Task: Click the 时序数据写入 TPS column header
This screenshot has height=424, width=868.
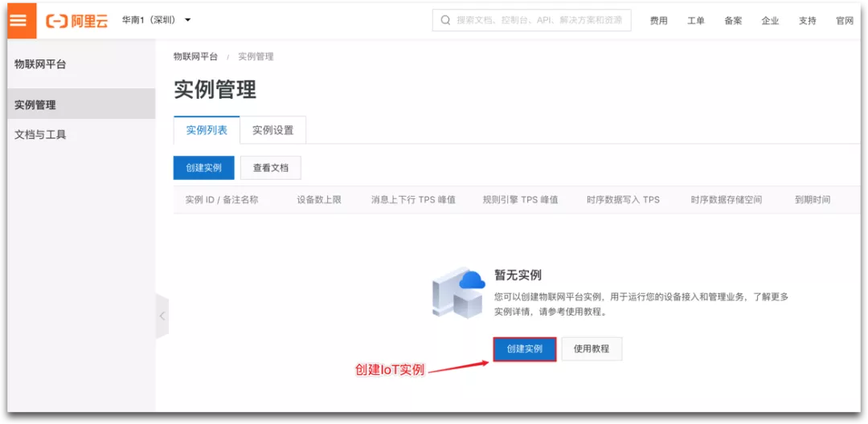Action: coord(624,200)
